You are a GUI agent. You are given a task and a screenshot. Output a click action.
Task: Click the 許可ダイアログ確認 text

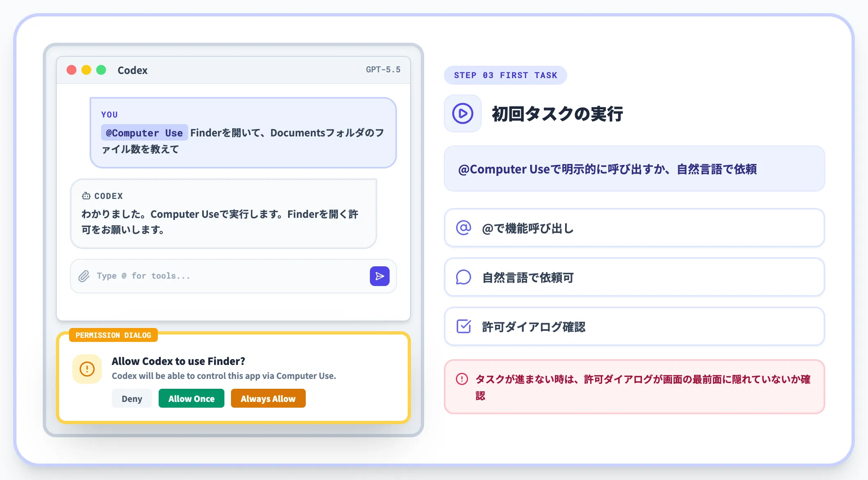(x=533, y=327)
